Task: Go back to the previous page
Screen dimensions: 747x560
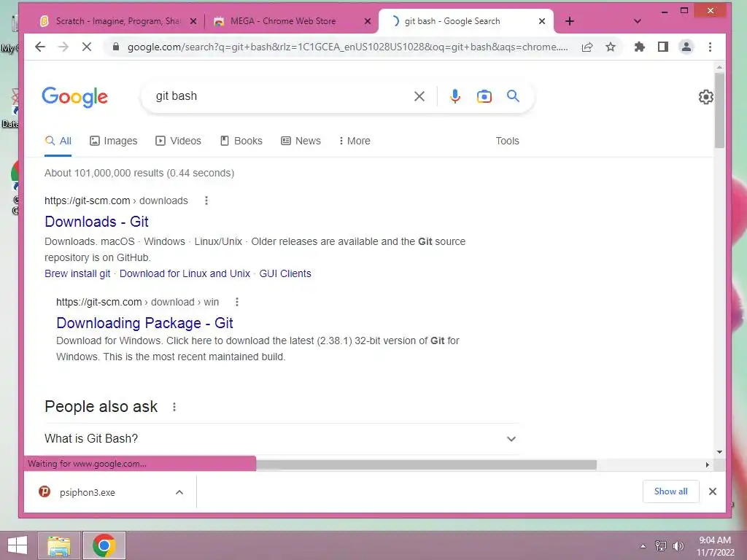Action: [40, 47]
